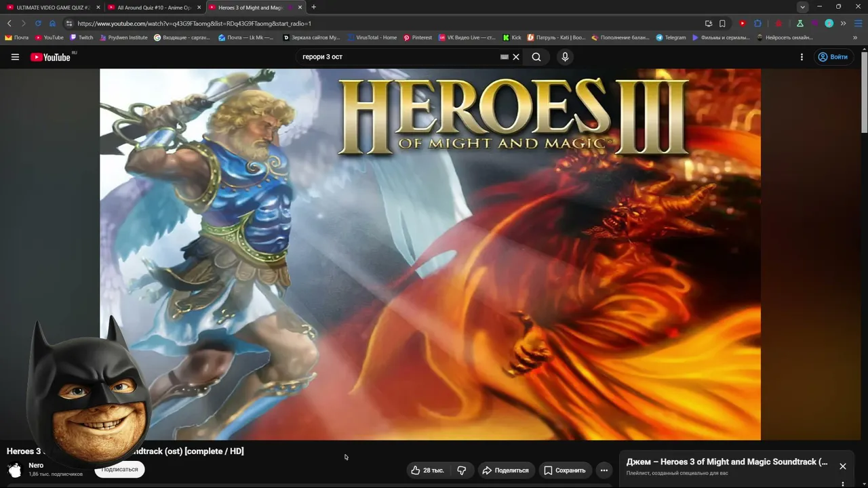Switch to All Around Quiz #10 tab
Viewport: 868px width, 488px height.
(x=155, y=7)
